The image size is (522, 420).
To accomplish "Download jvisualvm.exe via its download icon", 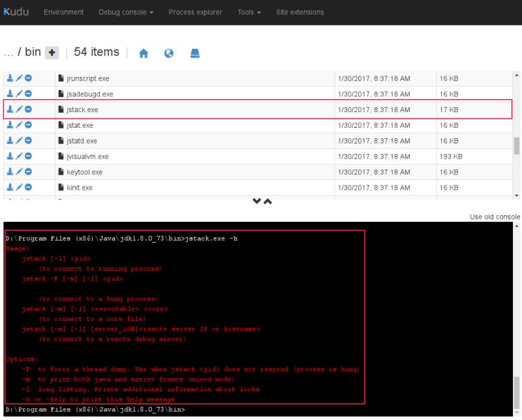I will coord(10,157).
